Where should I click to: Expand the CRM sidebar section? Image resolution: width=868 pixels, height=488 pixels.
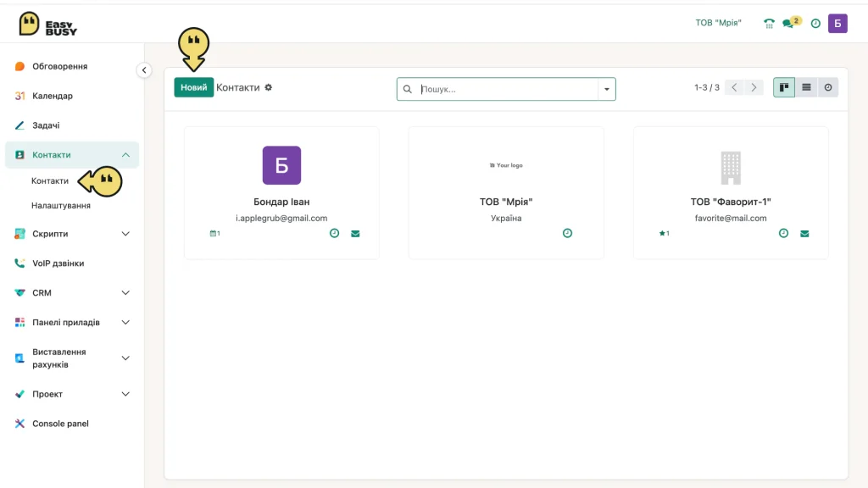click(125, 292)
